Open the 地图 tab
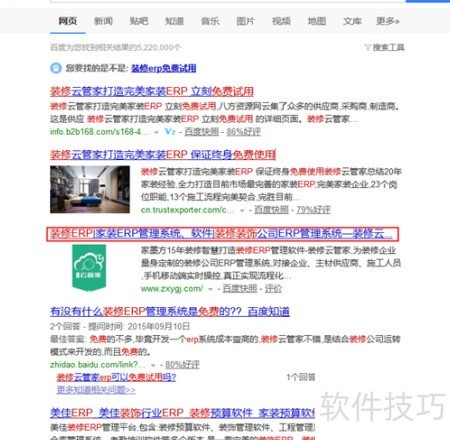This screenshot has height=440, width=450. pyautogui.click(x=317, y=21)
